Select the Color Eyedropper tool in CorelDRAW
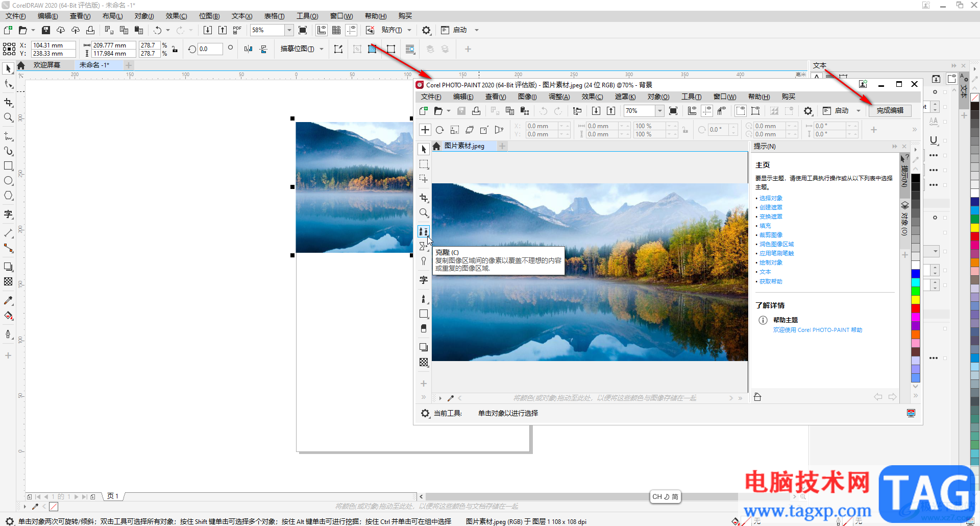Image resolution: width=980 pixels, height=526 pixels. pyautogui.click(x=8, y=301)
